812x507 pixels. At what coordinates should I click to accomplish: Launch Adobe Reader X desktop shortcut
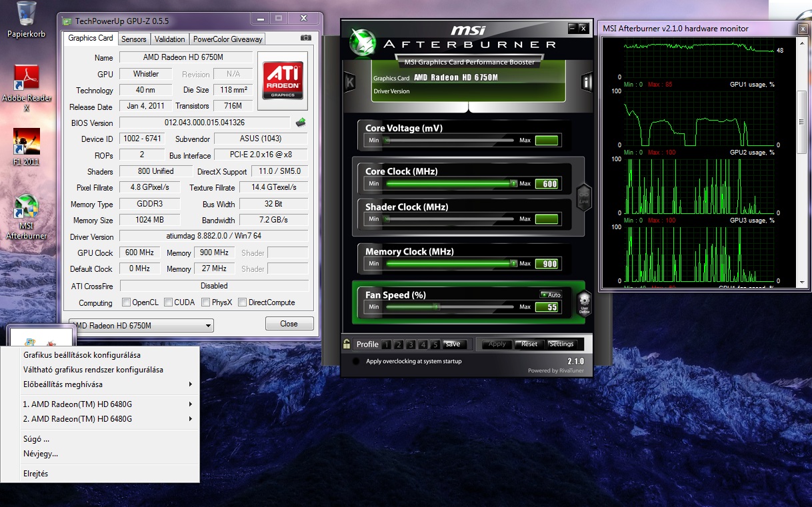[x=27, y=87]
